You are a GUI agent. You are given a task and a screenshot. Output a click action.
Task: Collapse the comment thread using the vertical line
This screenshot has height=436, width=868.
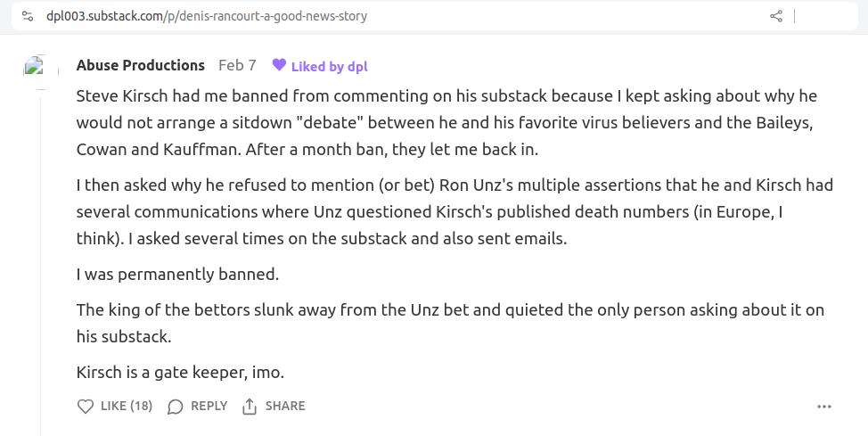tap(41, 267)
